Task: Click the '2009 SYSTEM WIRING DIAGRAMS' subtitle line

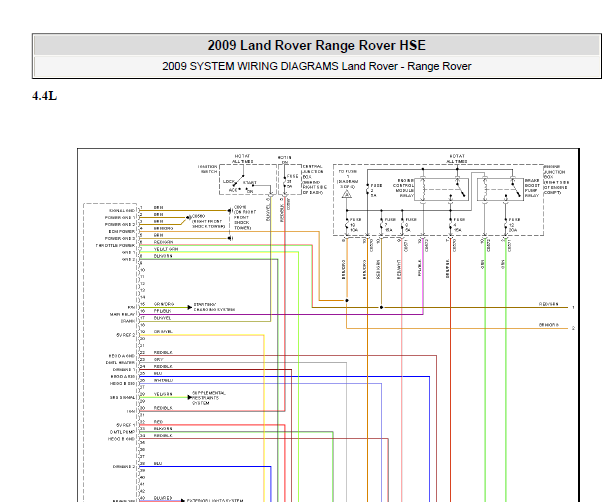Action: 316,66
